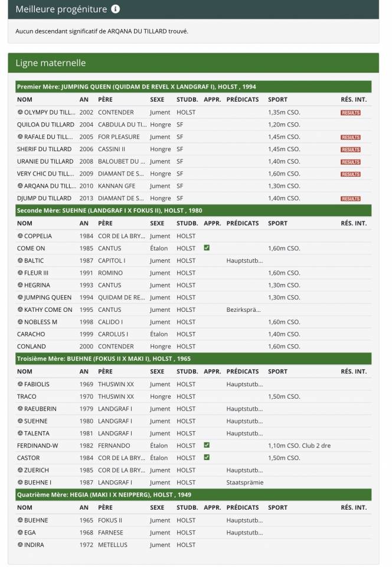This screenshot has width=392, height=567.
Task: Click CASTOR's approval checkmark
Action: pos(207,458)
